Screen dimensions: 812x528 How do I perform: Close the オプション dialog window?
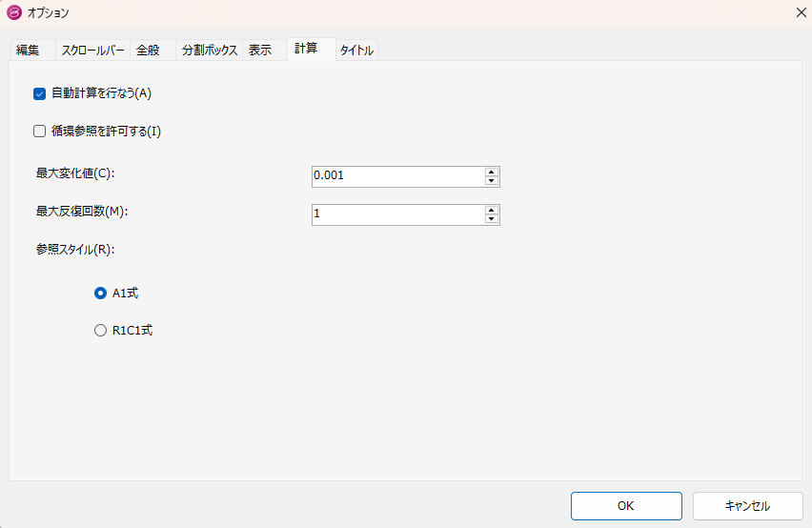(x=801, y=12)
